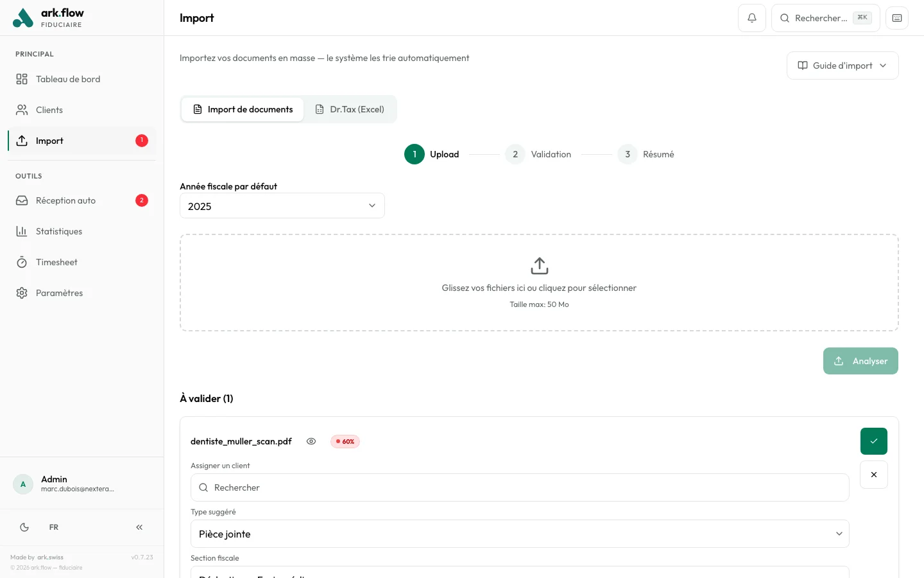Switch language via the FR toggle
This screenshot has width=924, height=578.
[x=54, y=527]
